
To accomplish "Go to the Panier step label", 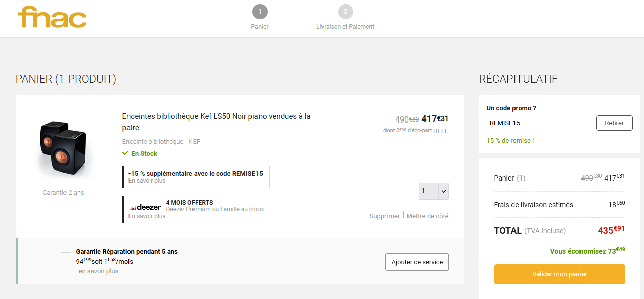I will click(x=260, y=27).
